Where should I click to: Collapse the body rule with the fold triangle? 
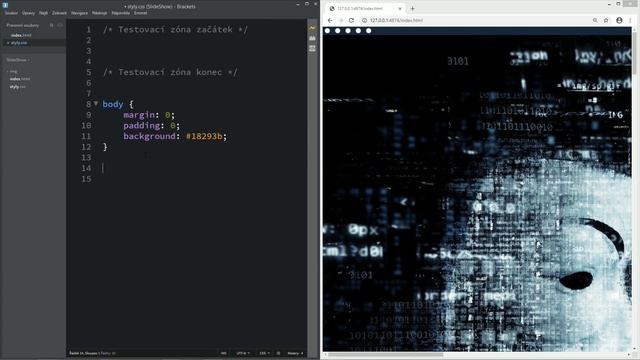96,104
